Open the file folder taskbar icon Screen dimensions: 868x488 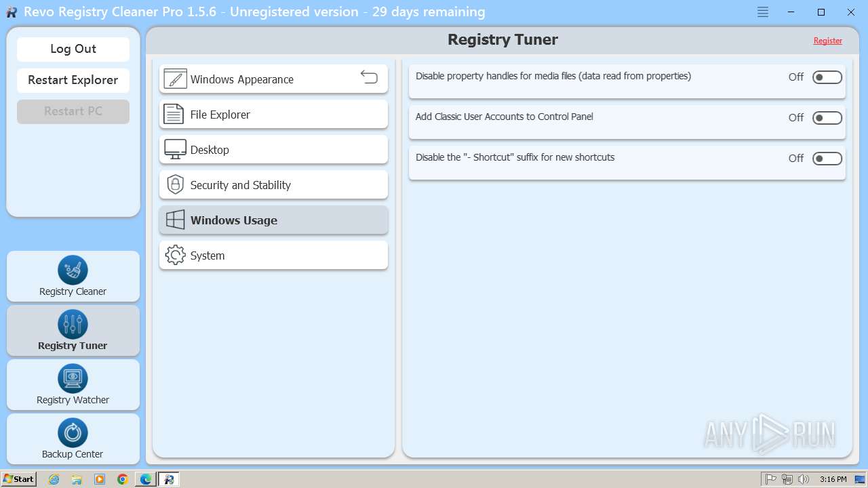[77, 479]
